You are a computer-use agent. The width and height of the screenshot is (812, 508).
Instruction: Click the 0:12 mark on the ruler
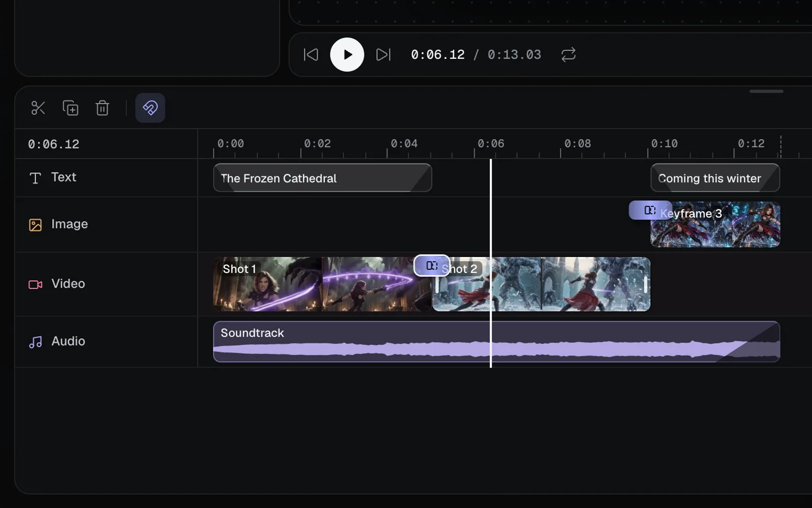pos(751,144)
